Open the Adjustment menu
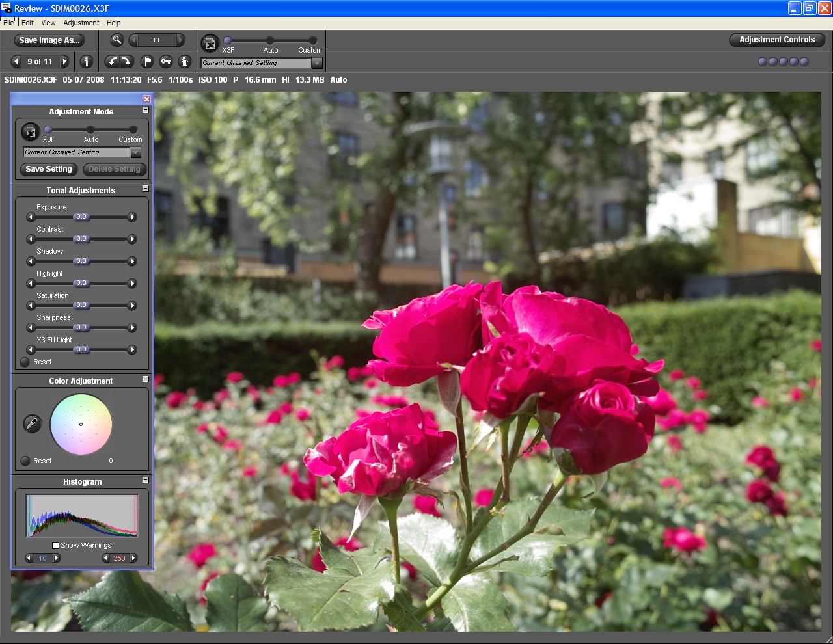Image resolution: width=833 pixels, height=644 pixels. (81, 23)
